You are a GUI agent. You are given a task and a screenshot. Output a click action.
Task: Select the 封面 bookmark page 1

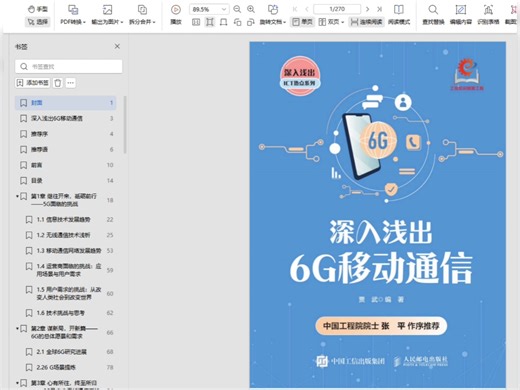click(x=66, y=103)
